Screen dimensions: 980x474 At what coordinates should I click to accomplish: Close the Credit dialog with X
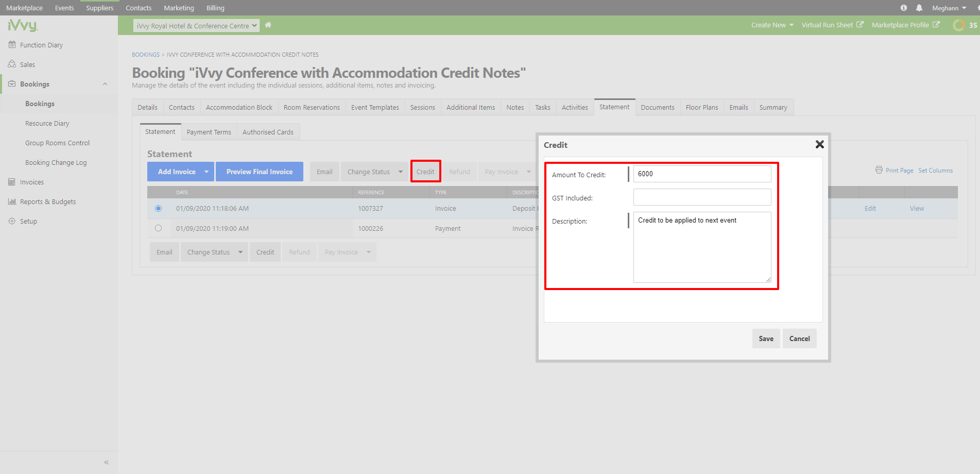click(820, 145)
